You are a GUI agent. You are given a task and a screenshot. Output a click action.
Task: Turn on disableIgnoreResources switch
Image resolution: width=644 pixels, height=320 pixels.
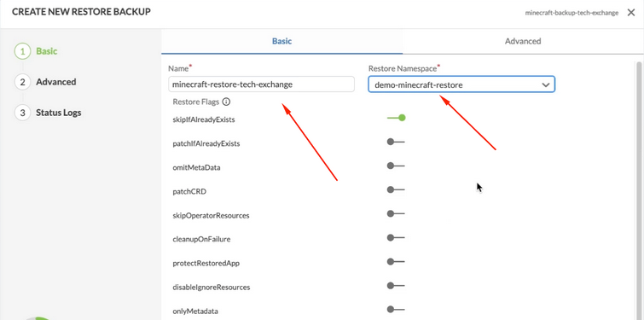[x=396, y=286]
